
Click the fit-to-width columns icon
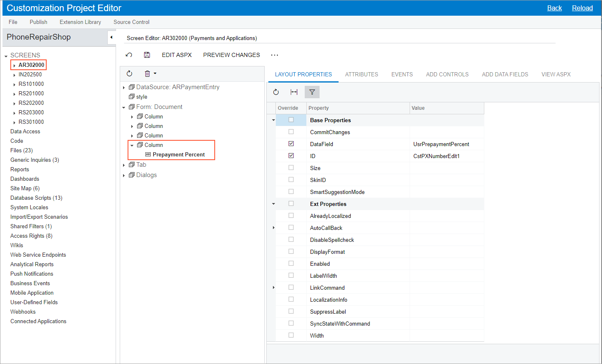click(294, 92)
